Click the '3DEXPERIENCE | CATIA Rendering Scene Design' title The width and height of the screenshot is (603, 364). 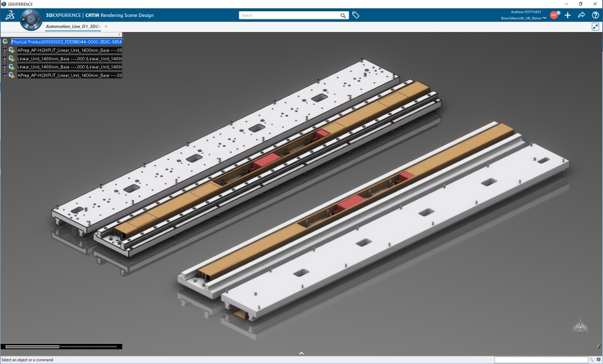[100, 15]
